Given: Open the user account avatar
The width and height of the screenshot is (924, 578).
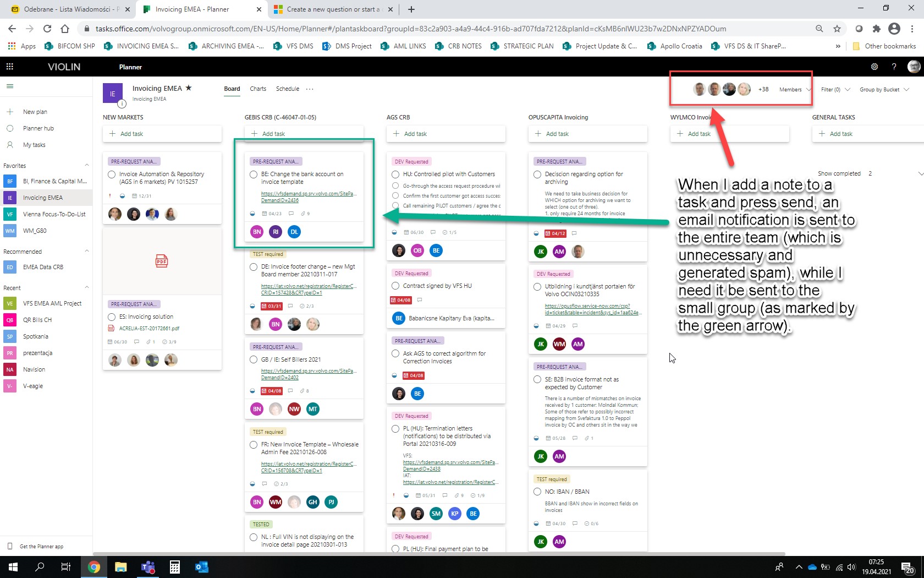Looking at the screenshot, I should point(914,67).
